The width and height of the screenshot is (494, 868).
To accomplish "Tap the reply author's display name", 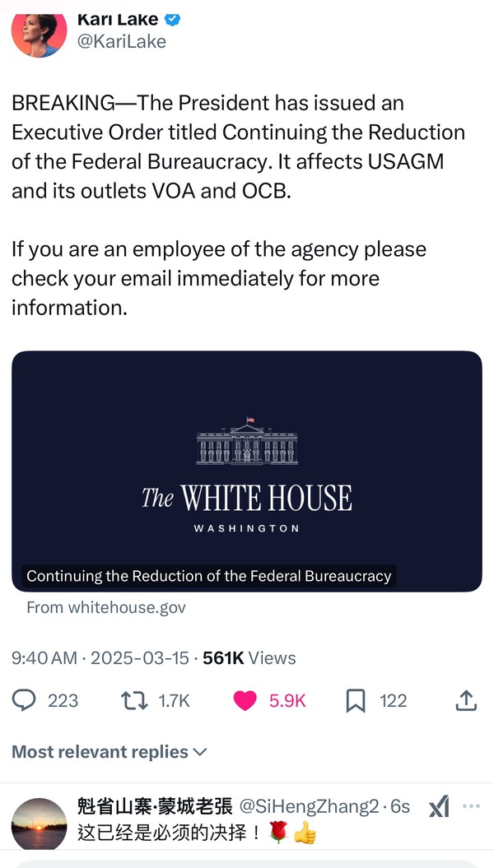I will (x=155, y=806).
